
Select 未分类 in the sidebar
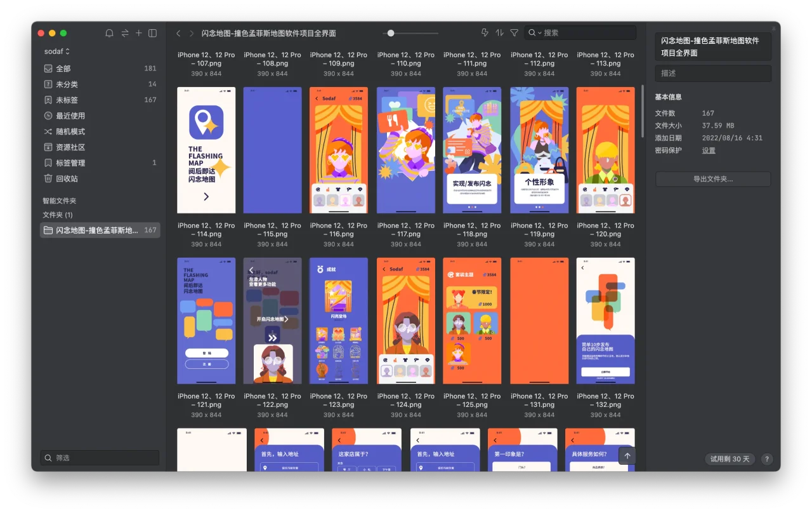(100, 84)
